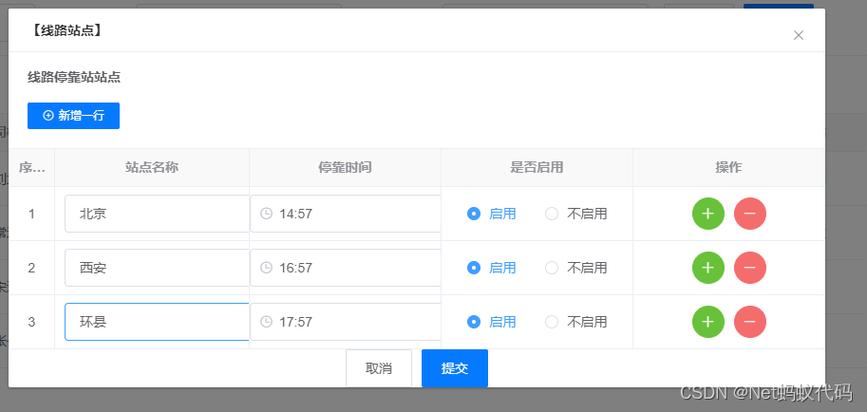Submit the form with 提交
The height and width of the screenshot is (412, 867).
coord(455,368)
